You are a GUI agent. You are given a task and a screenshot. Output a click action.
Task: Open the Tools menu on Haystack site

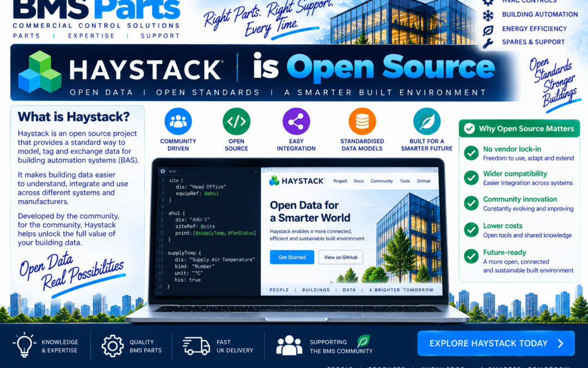click(x=405, y=181)
